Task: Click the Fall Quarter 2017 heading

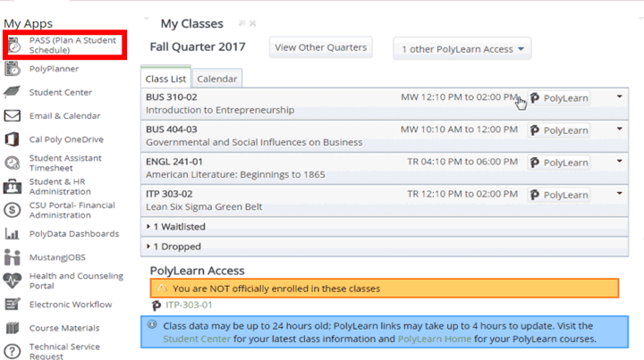Action: coord(198,46)
